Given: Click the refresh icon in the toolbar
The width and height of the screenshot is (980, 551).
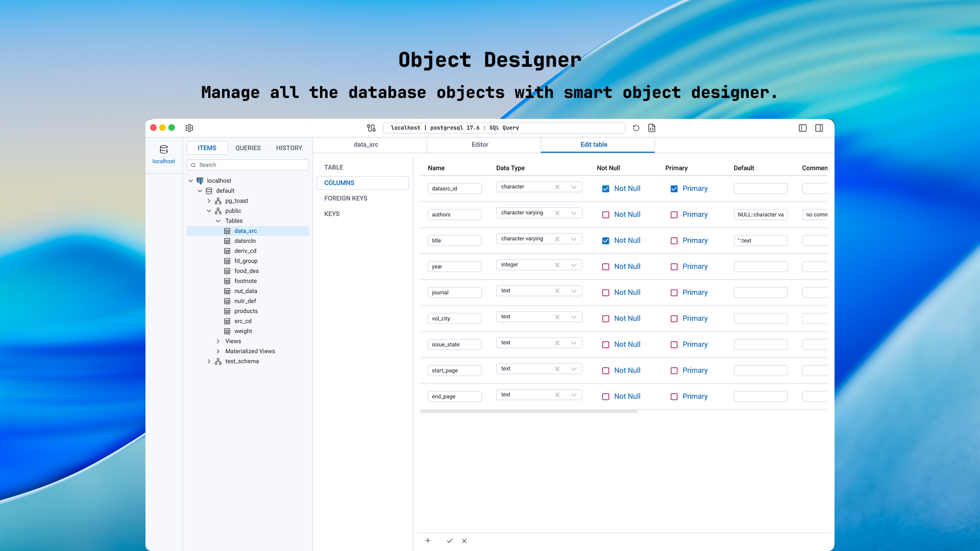Looking at the screenshot, I should click(636, 128).
